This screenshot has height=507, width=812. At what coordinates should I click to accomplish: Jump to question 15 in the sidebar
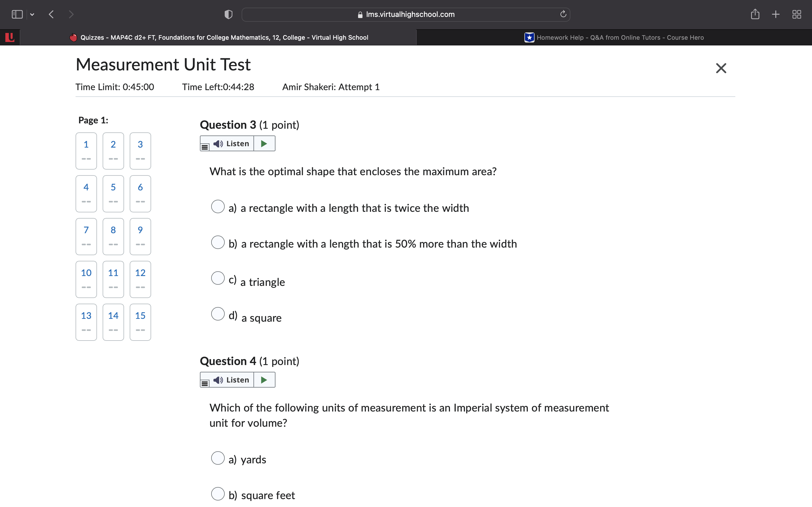[140, 322]
